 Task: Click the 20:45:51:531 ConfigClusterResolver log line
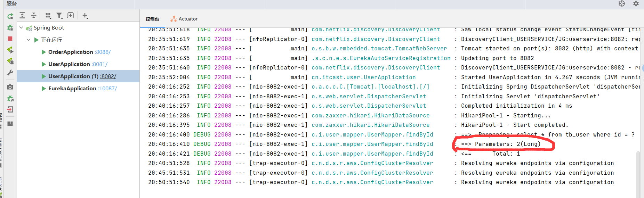pos(381,173)
